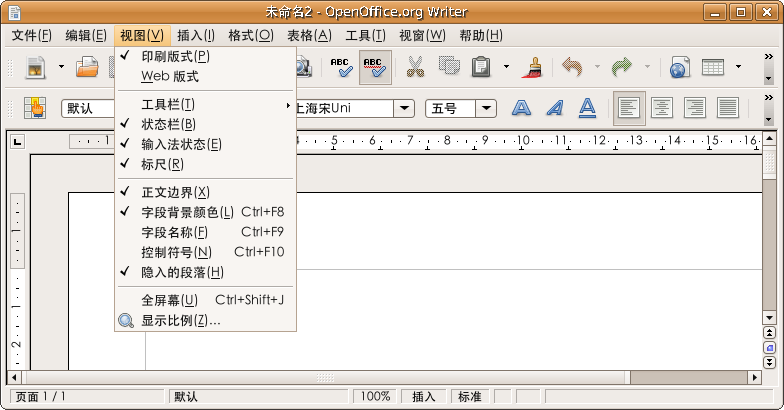
Task: Enable 字段名称(F) option
Action: [x=206, y=232]
